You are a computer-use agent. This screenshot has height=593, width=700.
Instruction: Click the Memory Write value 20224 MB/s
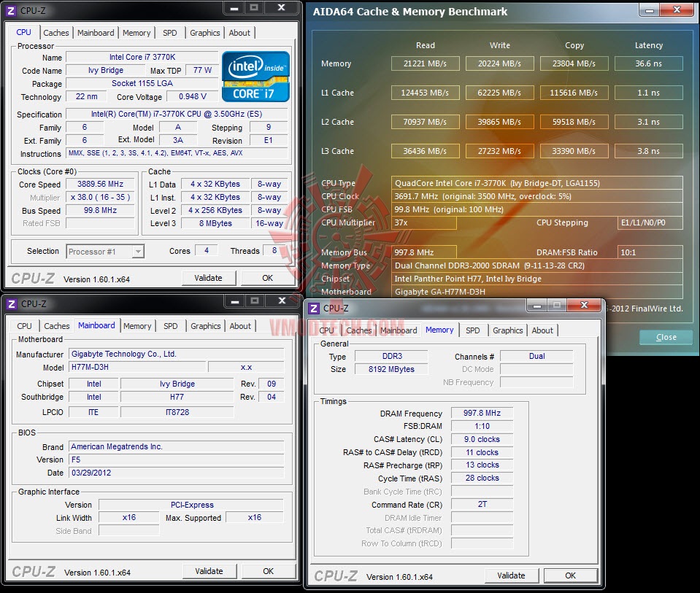click(x=499, y=63)
